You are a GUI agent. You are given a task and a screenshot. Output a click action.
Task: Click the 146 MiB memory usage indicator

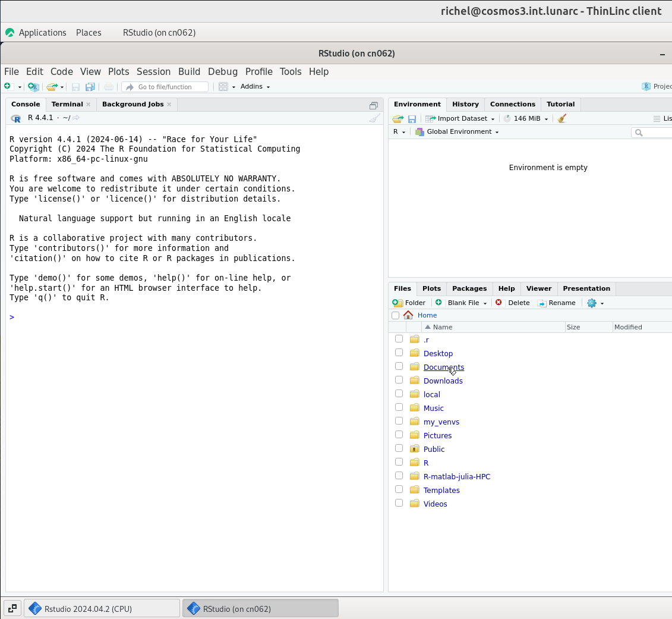point(525,118)
